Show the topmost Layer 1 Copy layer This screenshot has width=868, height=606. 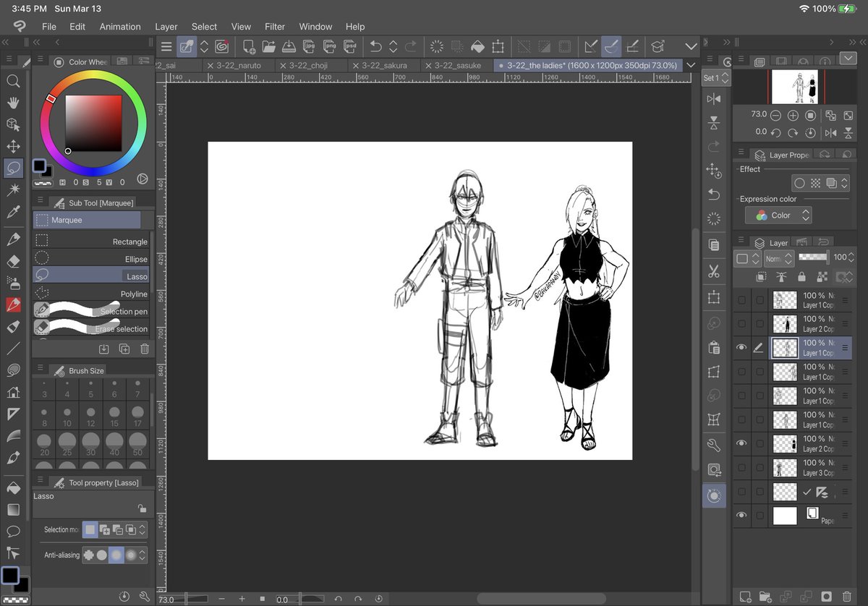pyautogui.click(x=741, y=300)
